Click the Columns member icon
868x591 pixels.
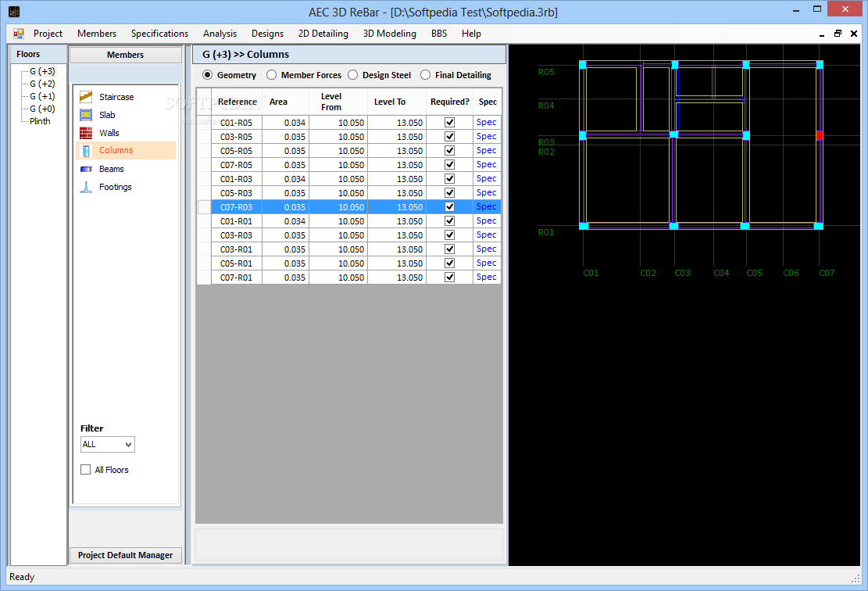86,151
